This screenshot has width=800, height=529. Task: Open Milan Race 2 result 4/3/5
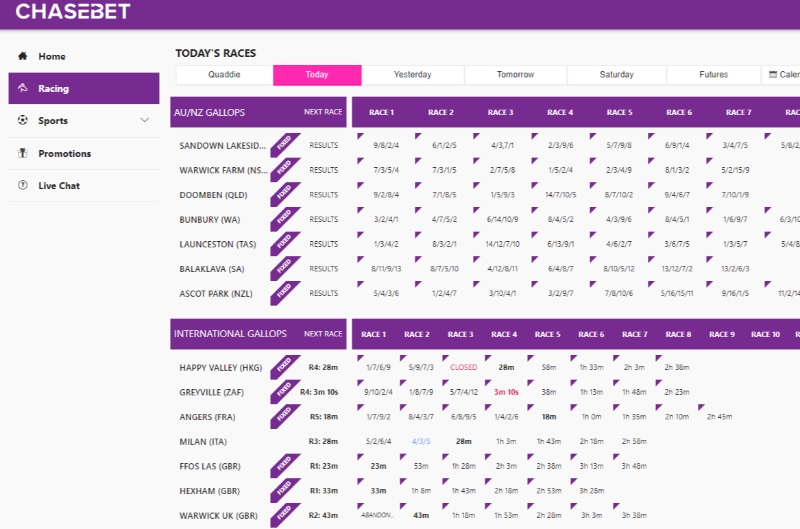421,441
